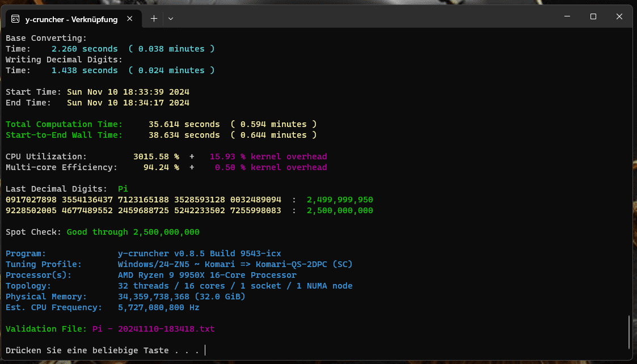Maximize the terminal window
The image size is (637, 364).
click(593, 16)
